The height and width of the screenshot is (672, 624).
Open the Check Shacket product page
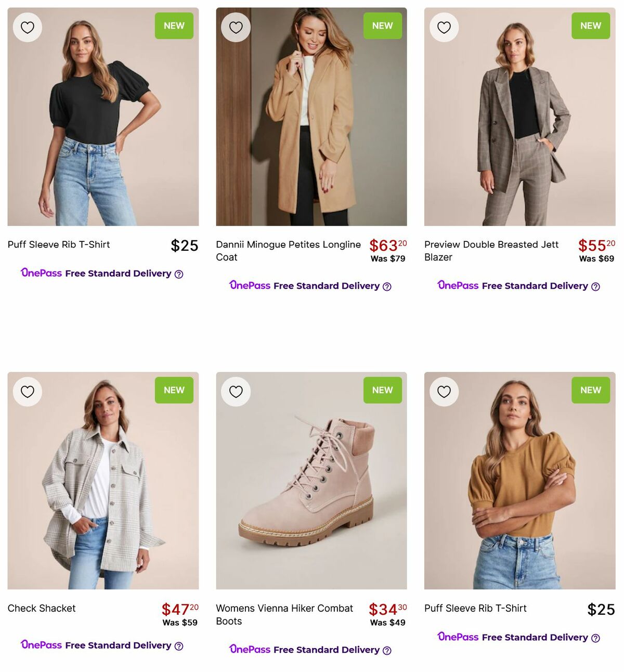click(41, 608)
